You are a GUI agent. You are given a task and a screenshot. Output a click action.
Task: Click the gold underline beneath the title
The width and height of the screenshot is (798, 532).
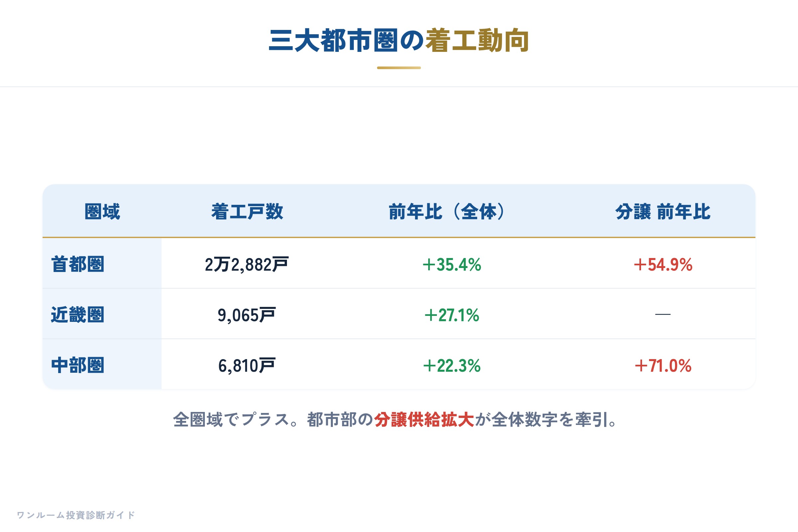click(x=399, y=68)
